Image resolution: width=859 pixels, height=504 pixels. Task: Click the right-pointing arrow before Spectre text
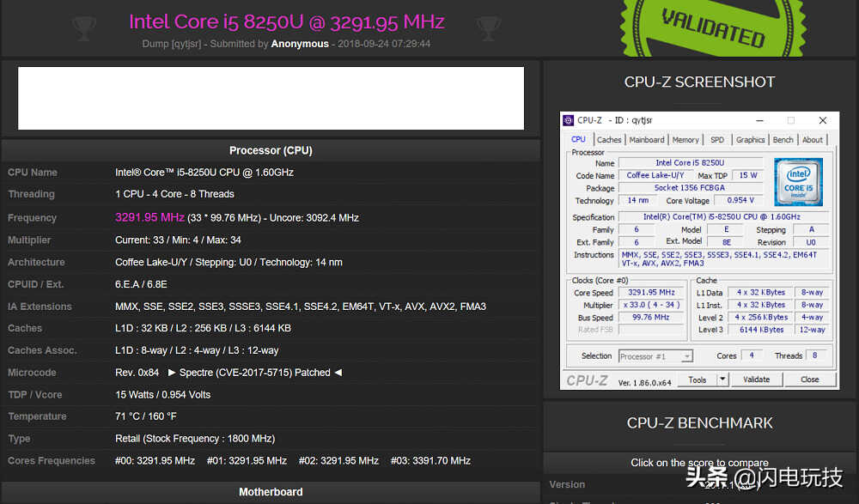click(x=172, y=373)
